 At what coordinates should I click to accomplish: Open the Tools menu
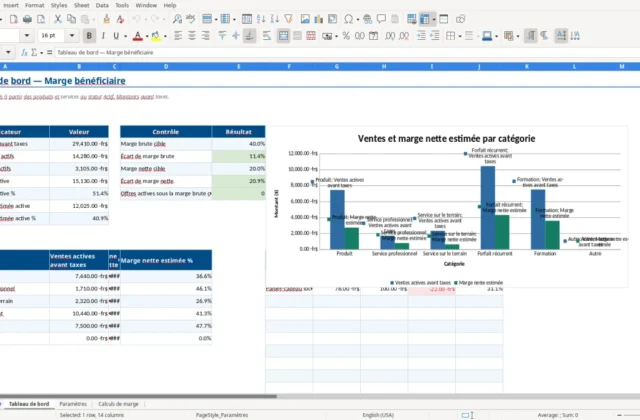(x=122, y=5)
